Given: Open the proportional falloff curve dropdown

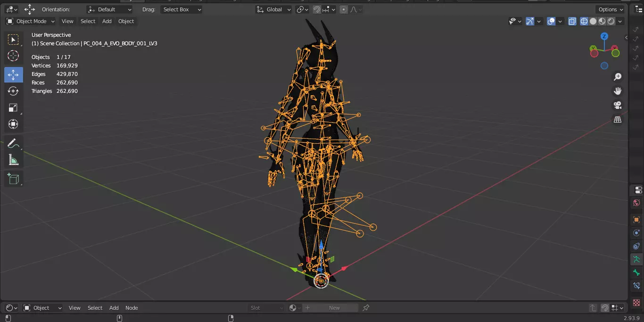Looking at the screenshot, I should (x=356, y=9).
